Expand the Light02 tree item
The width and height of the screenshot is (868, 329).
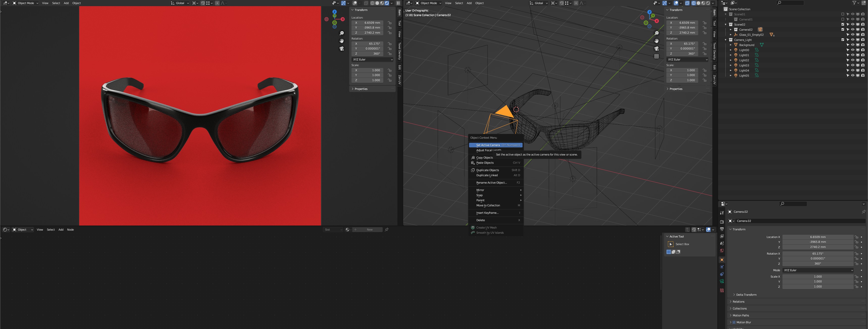pyautogui.click(x=730, y=60)
